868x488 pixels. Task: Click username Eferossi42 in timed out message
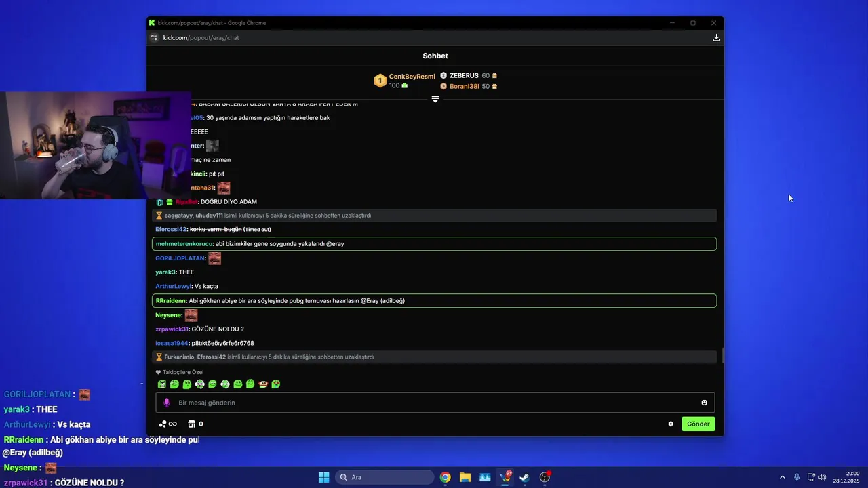tap(171, 230)
